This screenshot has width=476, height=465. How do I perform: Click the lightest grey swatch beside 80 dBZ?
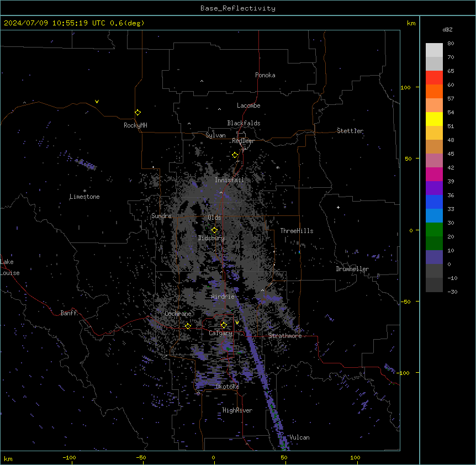point(434,50)
